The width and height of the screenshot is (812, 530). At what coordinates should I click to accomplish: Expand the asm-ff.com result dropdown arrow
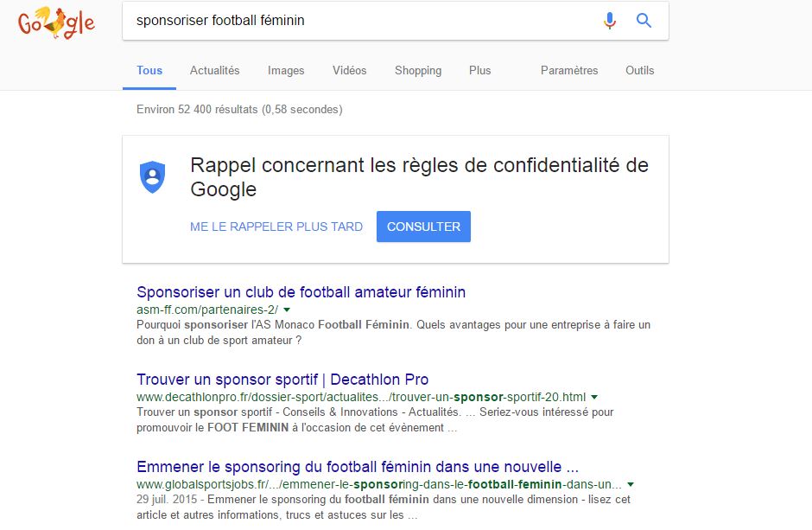[287, 310]
